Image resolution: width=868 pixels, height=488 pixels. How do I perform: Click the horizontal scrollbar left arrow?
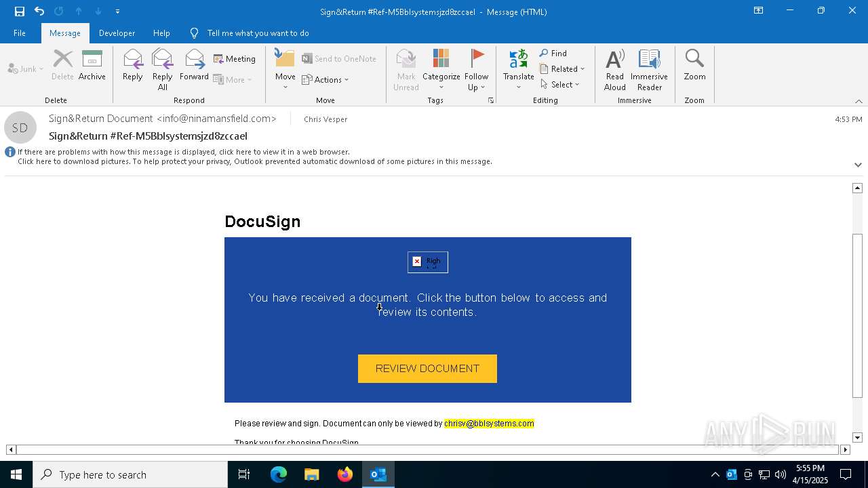coord(11,449)
